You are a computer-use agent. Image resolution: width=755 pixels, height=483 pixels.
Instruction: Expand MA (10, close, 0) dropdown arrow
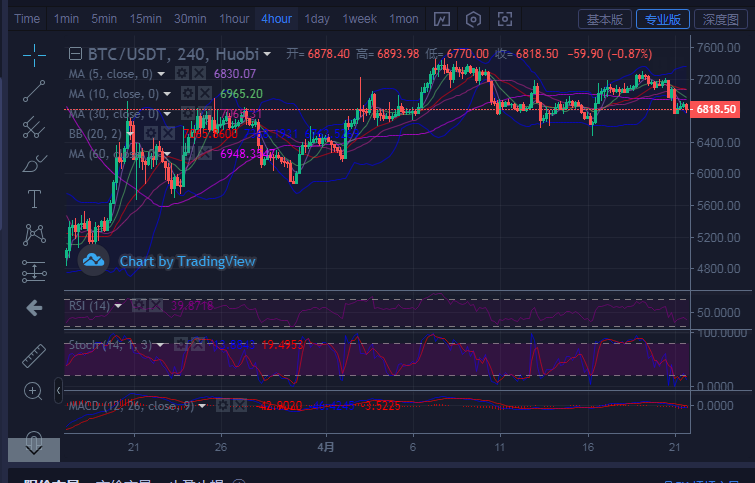click(167, 94)
